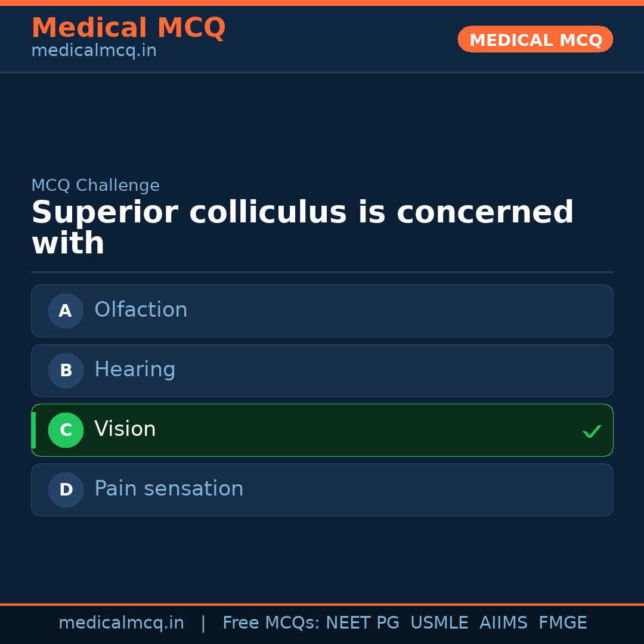The image size is (644, 644).
Task: Visit the medicalmcq.in link under the logo
Action: point(93,50)
